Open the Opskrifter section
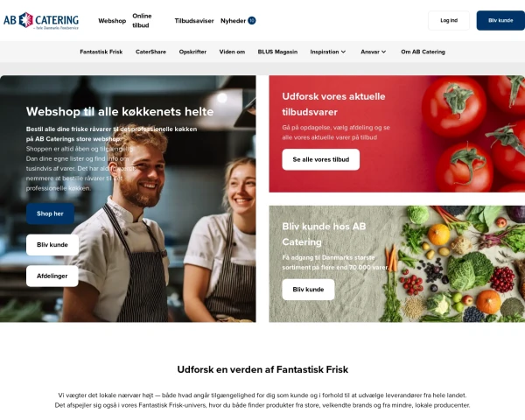 pos(192,52)
